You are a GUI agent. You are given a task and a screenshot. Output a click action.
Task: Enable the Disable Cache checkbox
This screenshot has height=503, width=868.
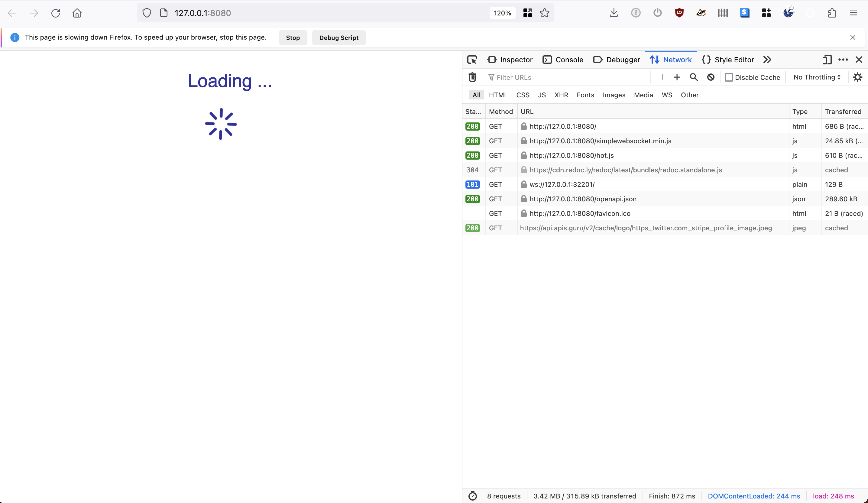tap(729, 77)
